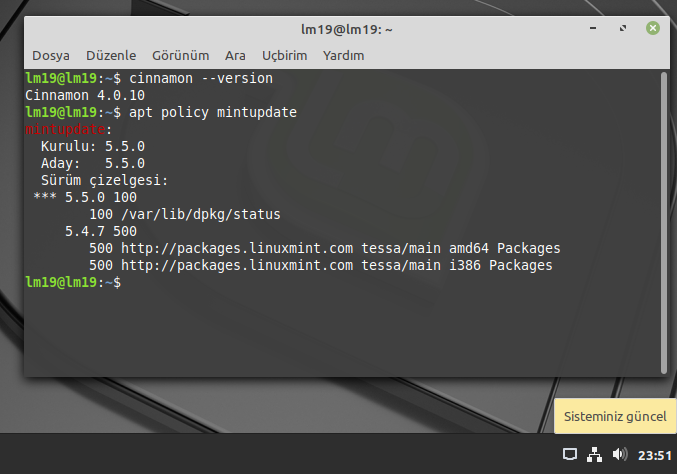Click the update manager shield tray icon
The width and height of the screenshot is (677, 474).
pyautogui.click(x=569, y=455)
